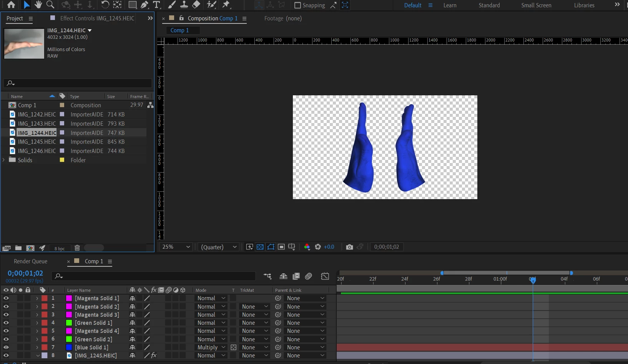
Task: Toggle visibility of Green Solid 1 layer
Action: (6, 323)
